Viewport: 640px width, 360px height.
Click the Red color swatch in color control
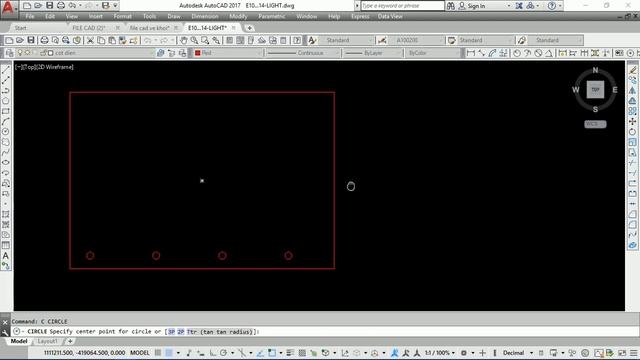point(198,53)
